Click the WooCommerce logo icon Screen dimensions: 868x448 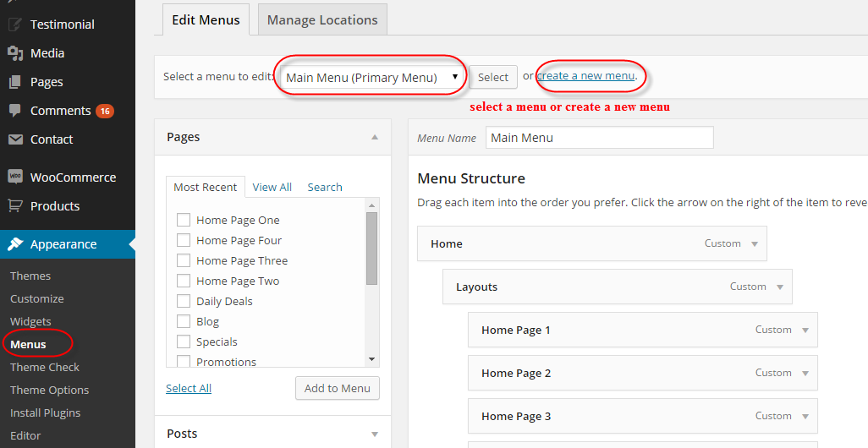(x=15, y=177)
